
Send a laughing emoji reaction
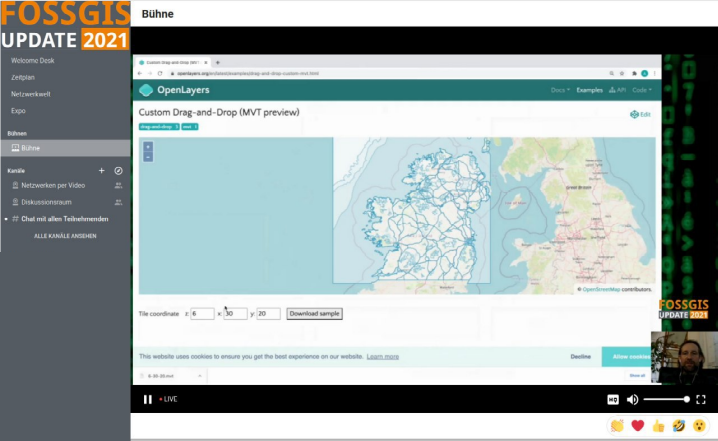click(x=679, y=426)
